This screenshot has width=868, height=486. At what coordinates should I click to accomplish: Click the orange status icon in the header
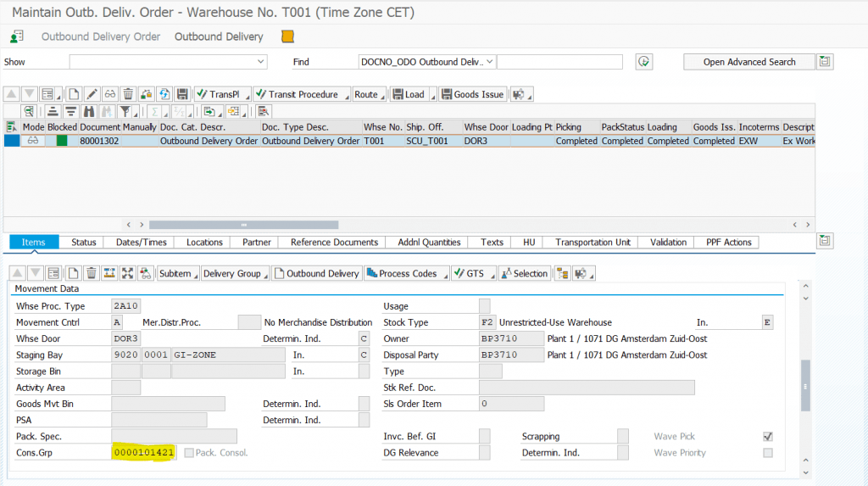pos(287,36)
